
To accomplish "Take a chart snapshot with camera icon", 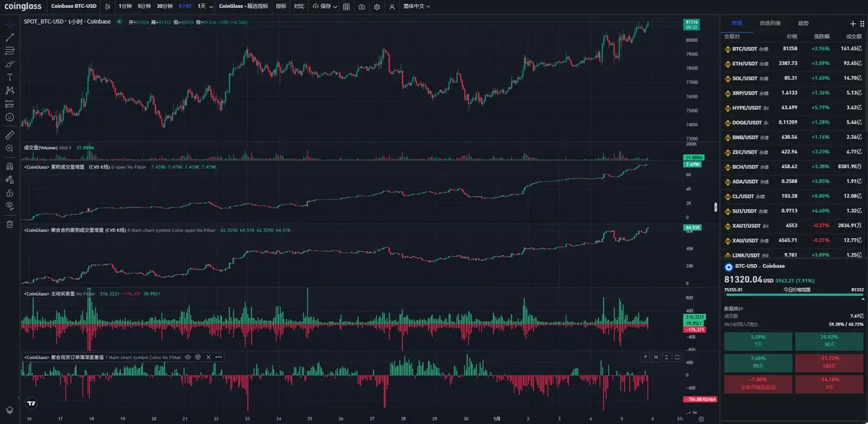I will click(362, 6).
